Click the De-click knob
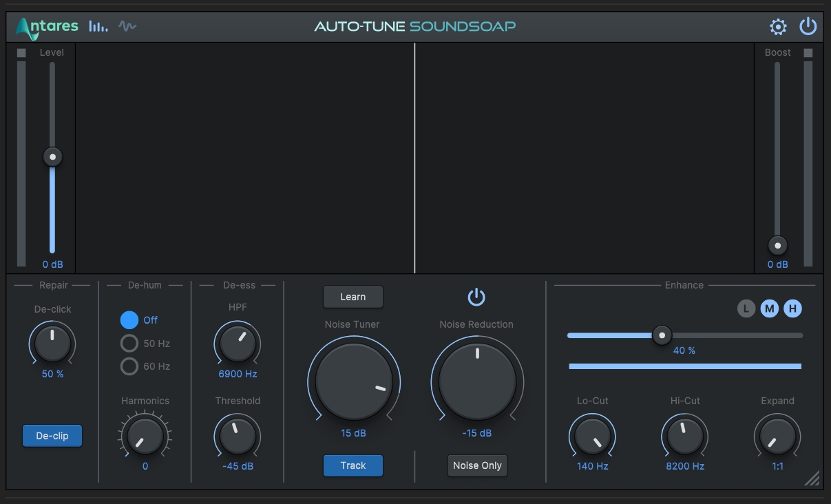The image size is (831, 504). point(52,343)
